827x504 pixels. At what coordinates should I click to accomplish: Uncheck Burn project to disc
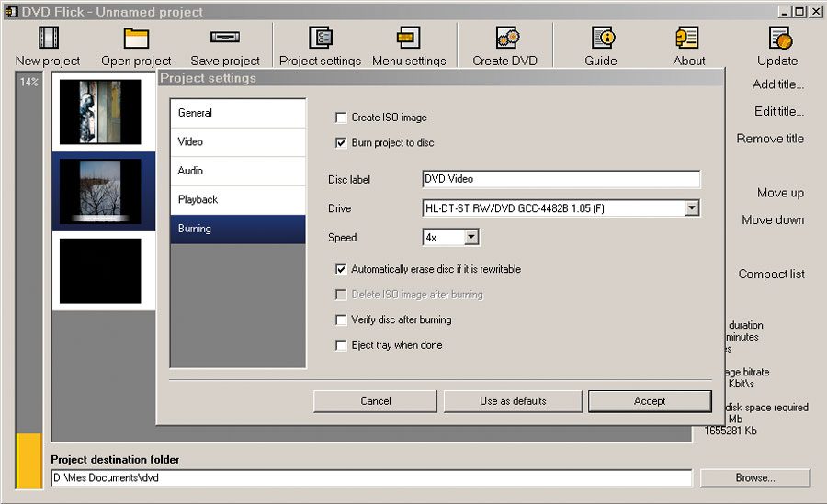[x=341, y=143]
